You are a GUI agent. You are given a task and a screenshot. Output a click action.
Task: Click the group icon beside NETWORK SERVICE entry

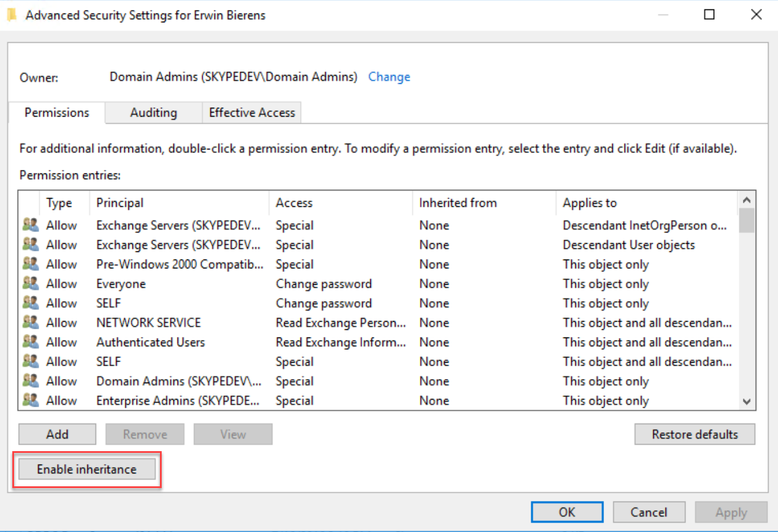pos(30,322)
